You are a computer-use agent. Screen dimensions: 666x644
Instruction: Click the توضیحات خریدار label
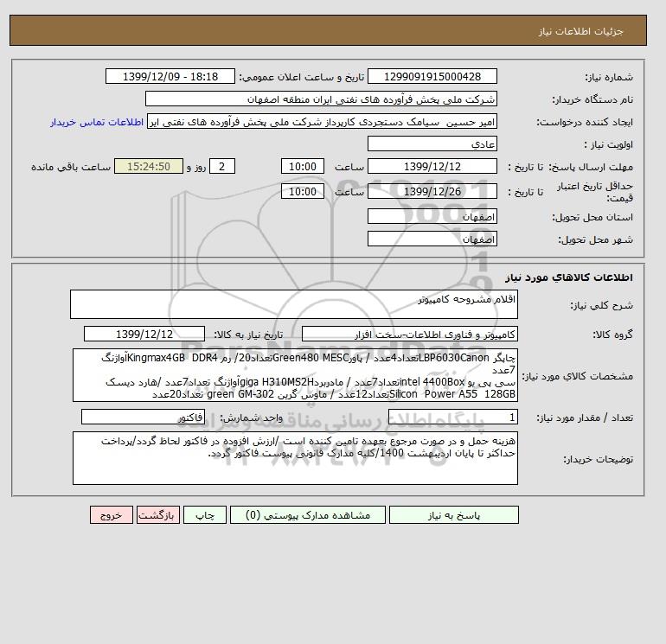tap(598, 459)
